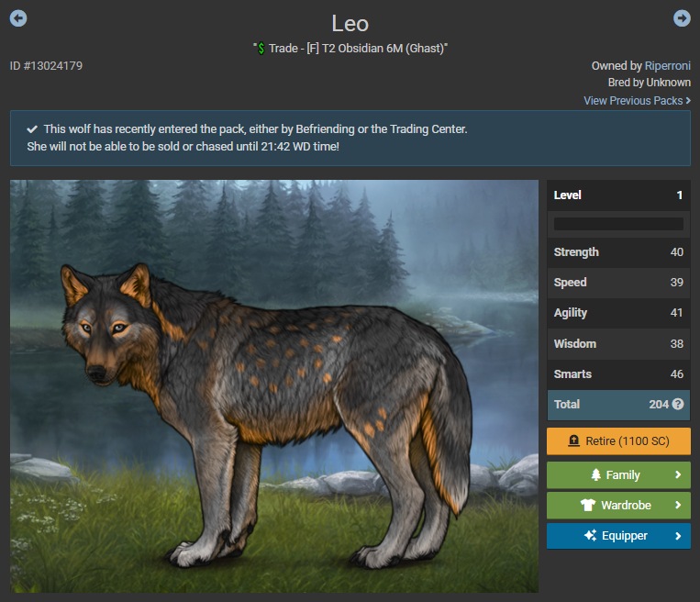This screenshot has width=700, height=602.
Task: Go to next wolf with right arrow
Action: point(682,18)
